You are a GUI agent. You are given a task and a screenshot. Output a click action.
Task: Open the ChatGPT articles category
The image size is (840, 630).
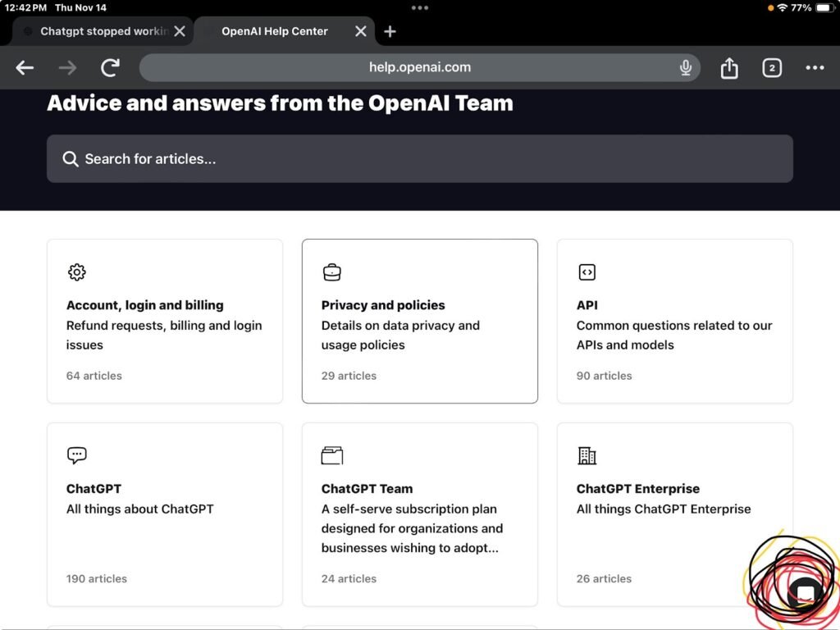164,514
